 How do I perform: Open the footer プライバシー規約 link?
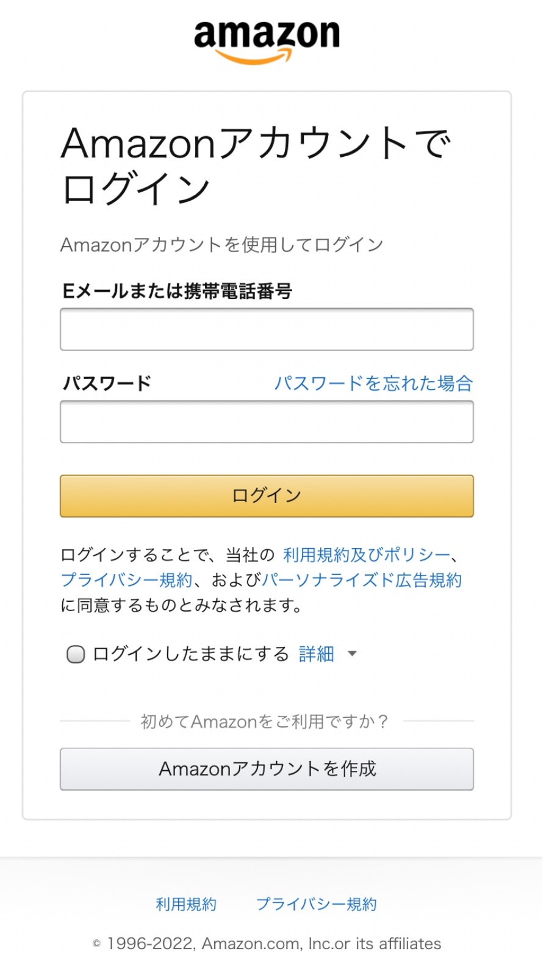(x=317, y=904)
